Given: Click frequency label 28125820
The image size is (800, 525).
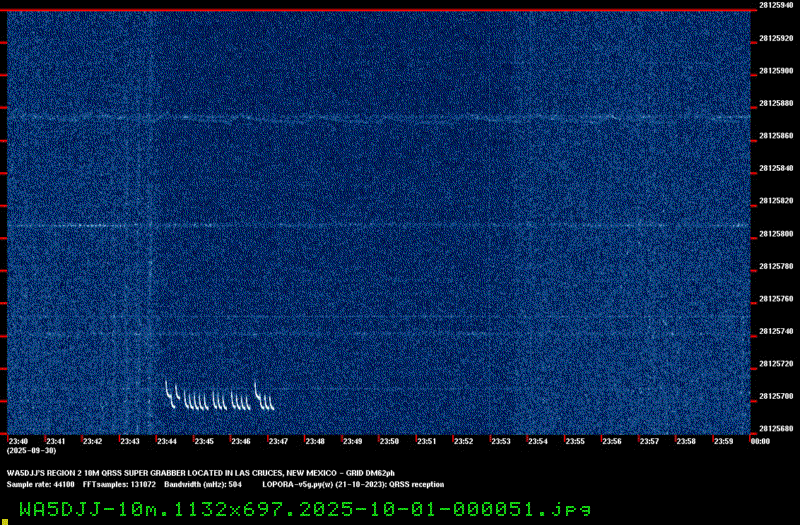Looking at the screenshot, I should click(776, 201).
